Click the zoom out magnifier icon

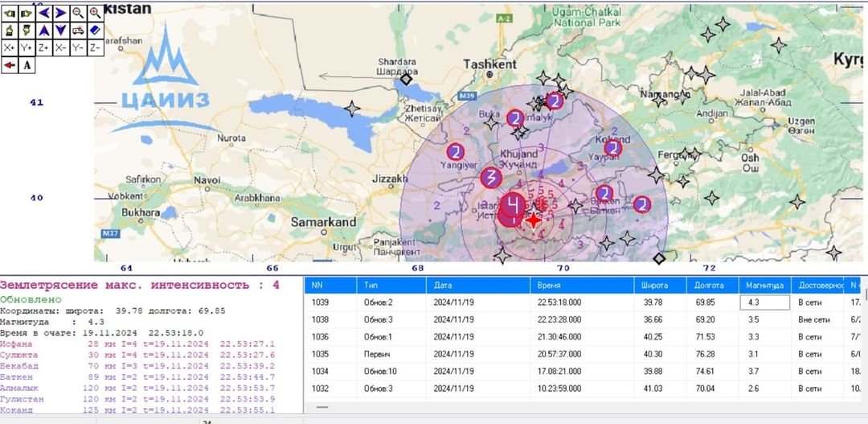point(78,13)
